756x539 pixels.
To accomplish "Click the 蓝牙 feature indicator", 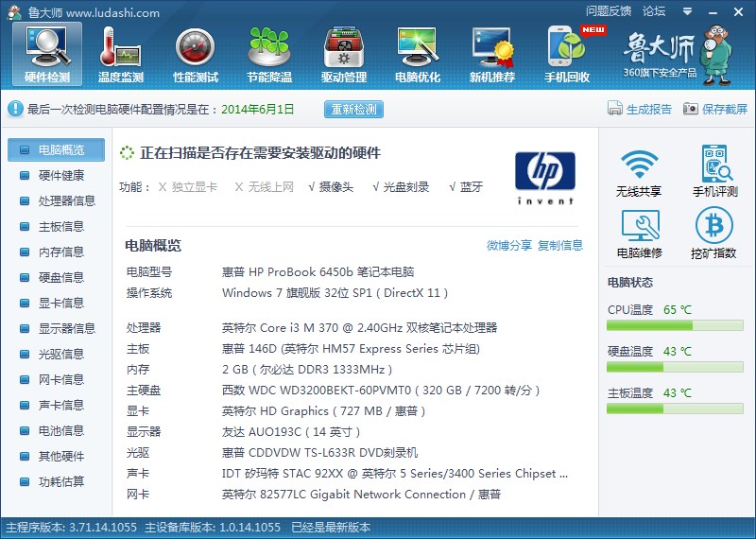I will click(466, 187).
